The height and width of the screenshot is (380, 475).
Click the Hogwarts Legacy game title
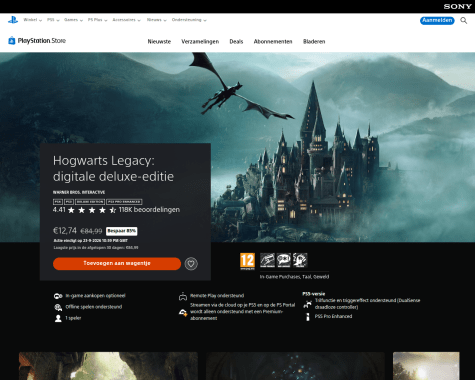[113, 169]
